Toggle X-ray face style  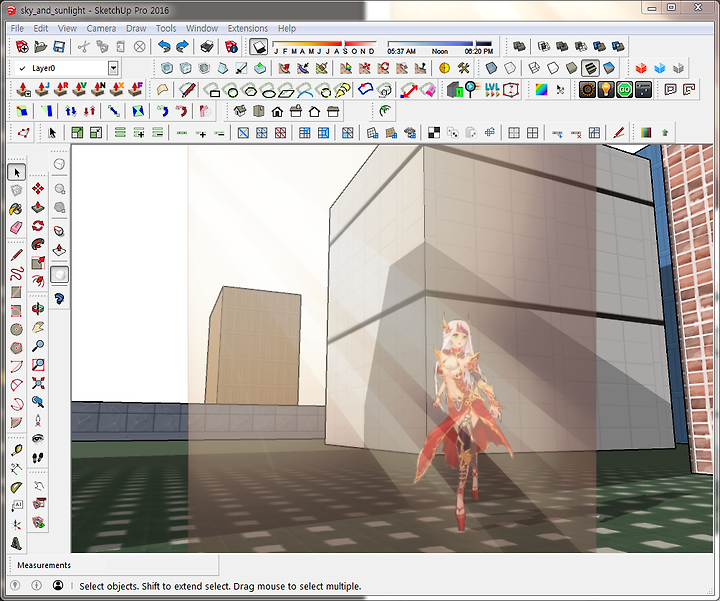[x=491, y=68]
